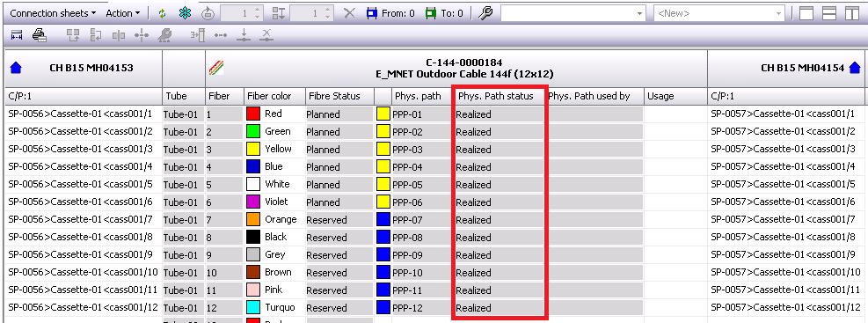This screenshot has height=323, width=868.
Task: Click the yellow status swatch beside PPP-01
Action: [x=383, y=114]
